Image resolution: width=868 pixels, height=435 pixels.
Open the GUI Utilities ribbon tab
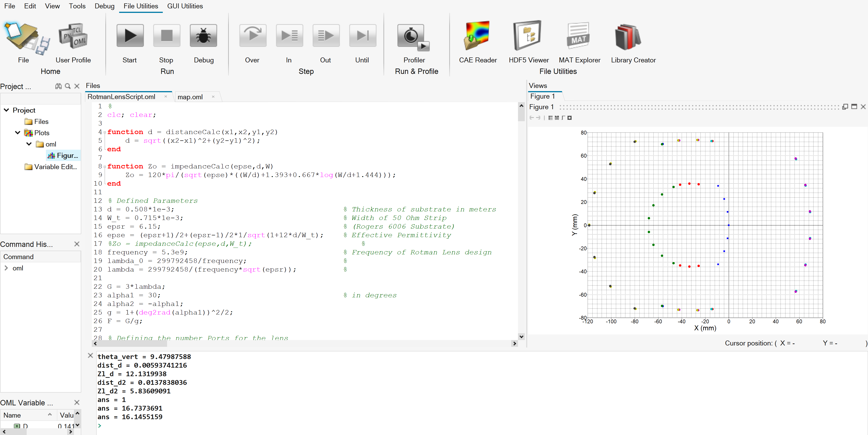(185, 6)
